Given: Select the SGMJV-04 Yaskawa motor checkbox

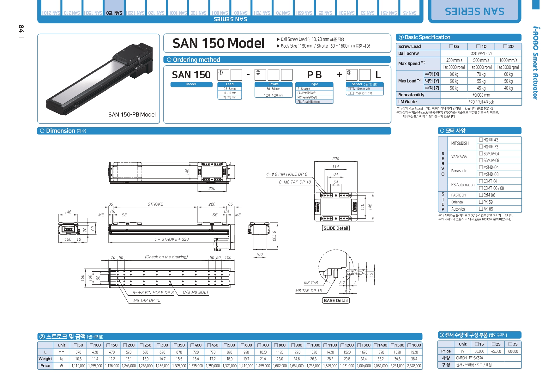Looking at the screenshot, I should pyautogui.click(x=481, y=154).
